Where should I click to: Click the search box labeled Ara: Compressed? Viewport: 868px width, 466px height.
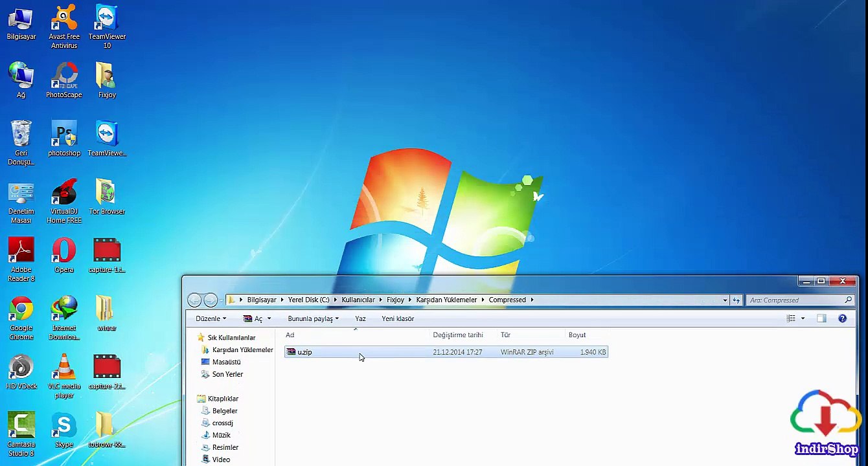[800, 300]
